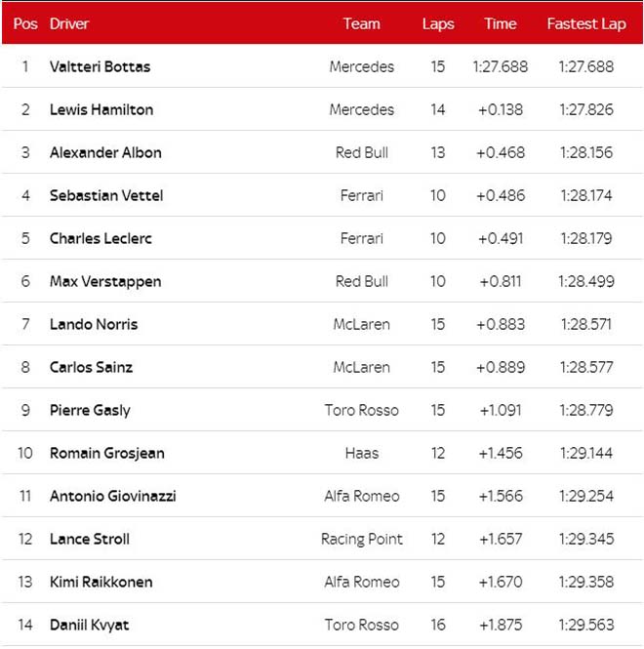Select the Laps column header

click(x=438, y=23)
